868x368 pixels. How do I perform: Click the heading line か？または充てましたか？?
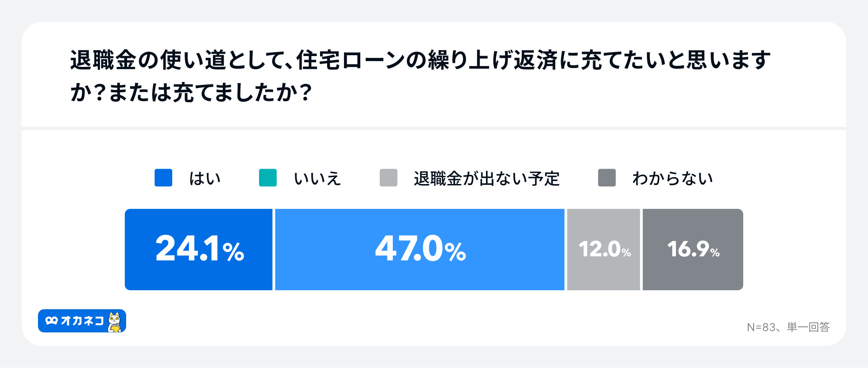[x=191, y=93]
